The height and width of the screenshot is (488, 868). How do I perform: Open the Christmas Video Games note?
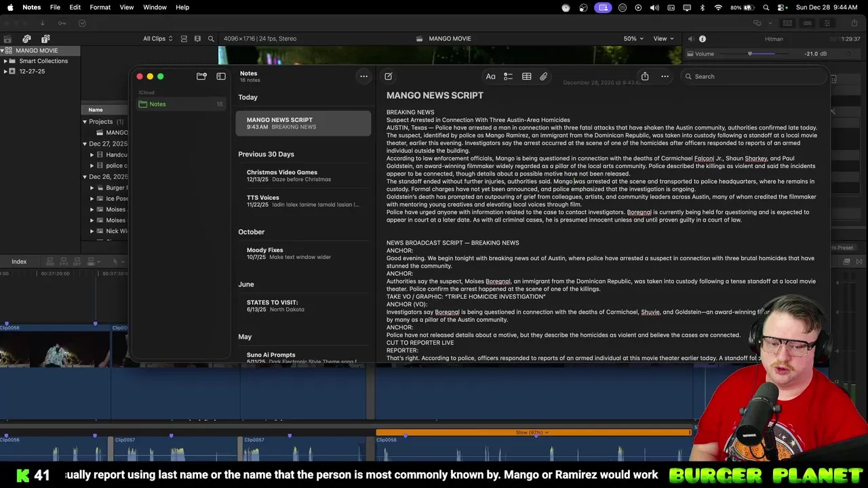(303, 176)
